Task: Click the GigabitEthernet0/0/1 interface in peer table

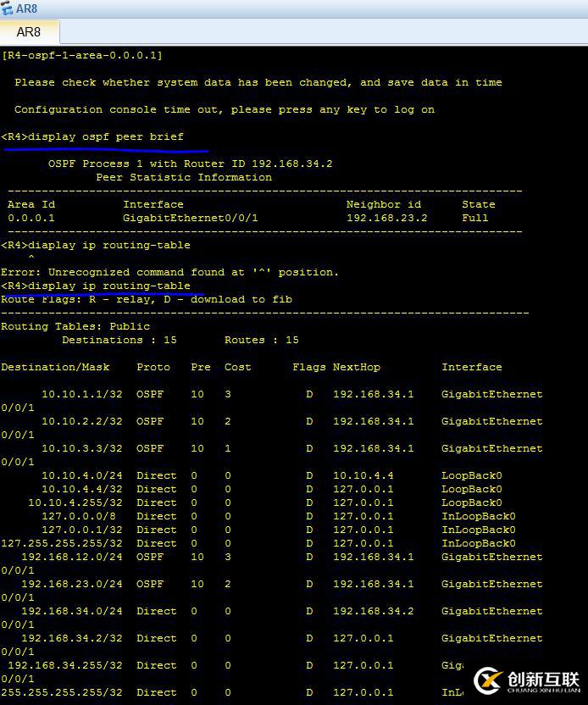Action: [191, 218]
